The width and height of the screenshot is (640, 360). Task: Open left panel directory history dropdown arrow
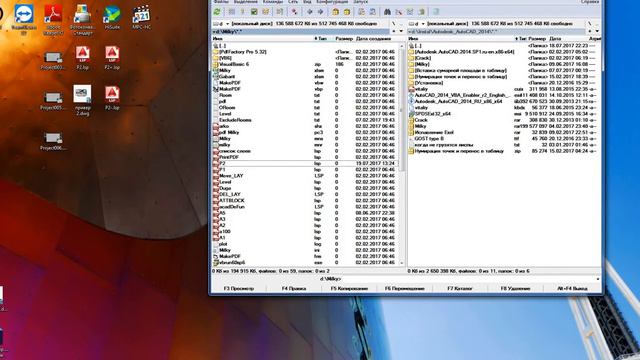(401, 31)
